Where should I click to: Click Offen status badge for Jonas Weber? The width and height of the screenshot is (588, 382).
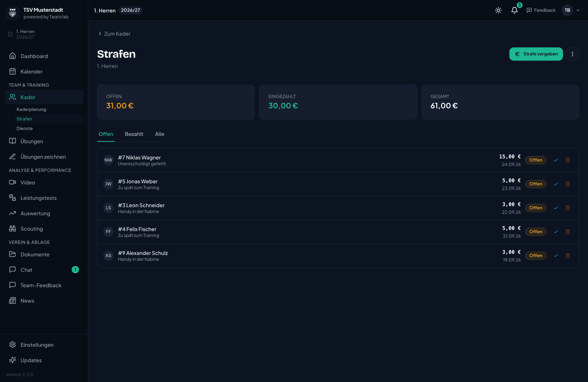tap(536, 184)
